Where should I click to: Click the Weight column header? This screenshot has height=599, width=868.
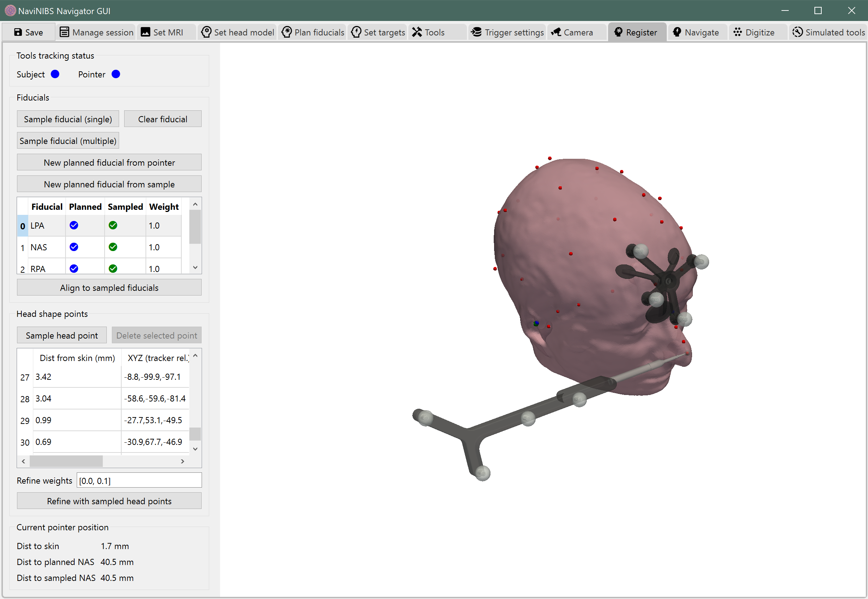(x=164, y=207)
